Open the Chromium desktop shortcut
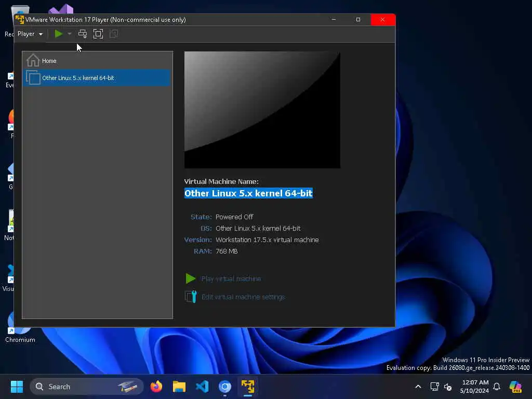The width and height of the screenshot is (532, 399). (x=20, y=326)
